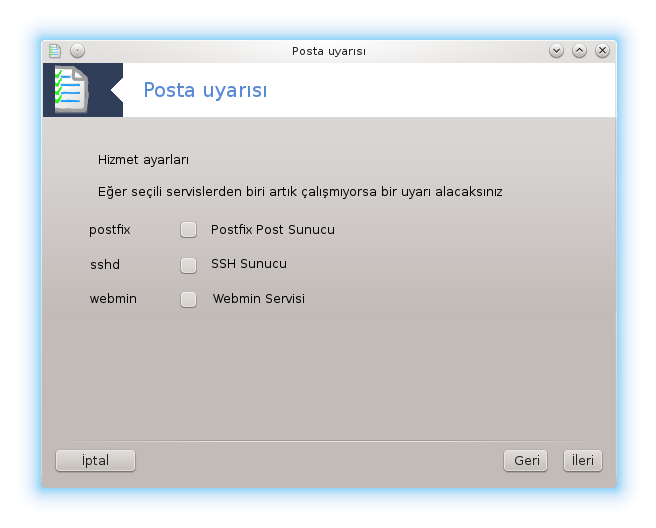Select the 'sshd' service label
This screenshot has height=528, width=656.
[105, 265]
